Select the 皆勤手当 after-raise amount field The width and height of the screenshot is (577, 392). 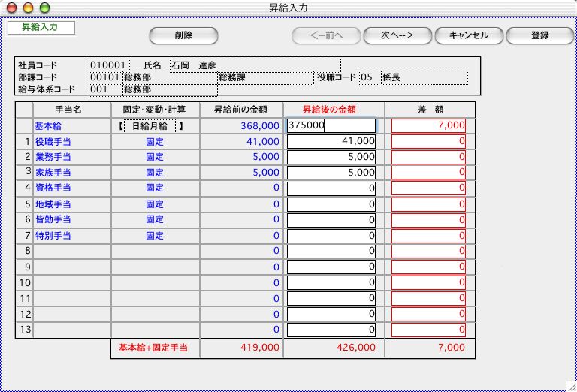tap(331, 219)
